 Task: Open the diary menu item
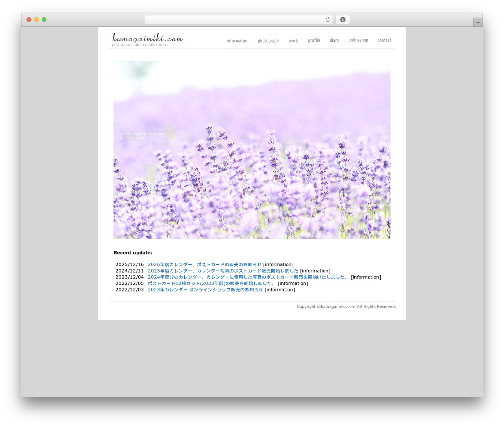coord(334,40)
